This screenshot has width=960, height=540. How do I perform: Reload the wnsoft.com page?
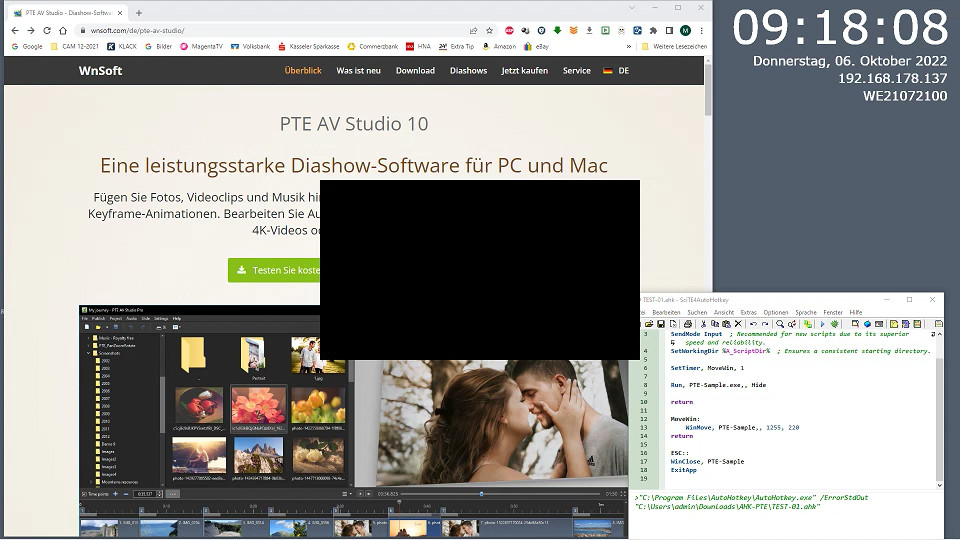47,30
